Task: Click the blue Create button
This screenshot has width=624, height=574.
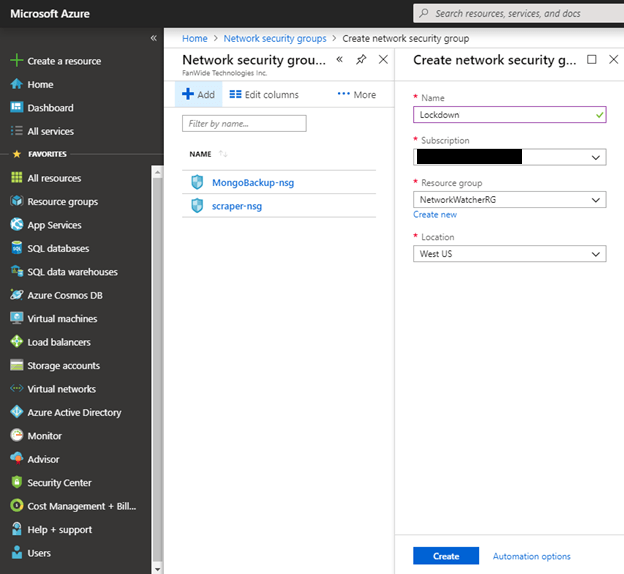Action: (x=446, y=556)
